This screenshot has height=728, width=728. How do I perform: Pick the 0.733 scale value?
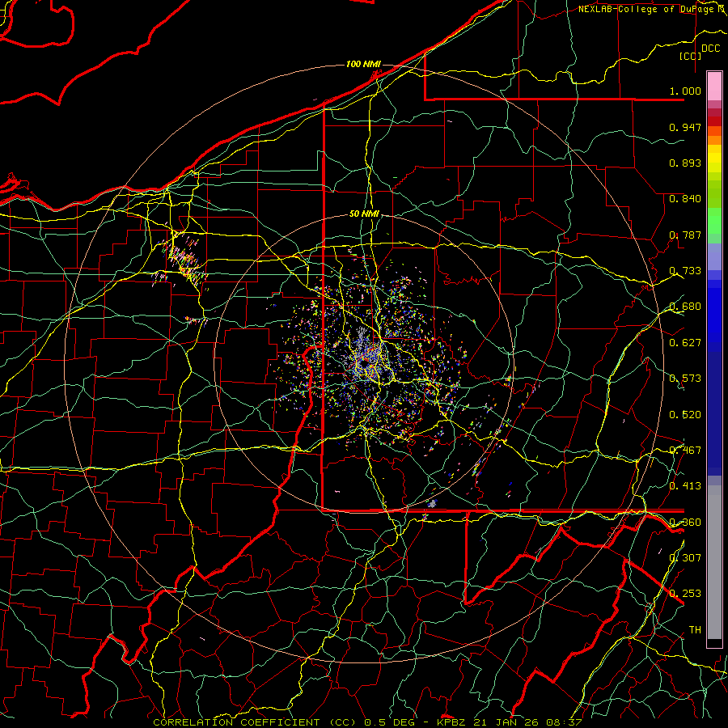(x=685, y=271)
